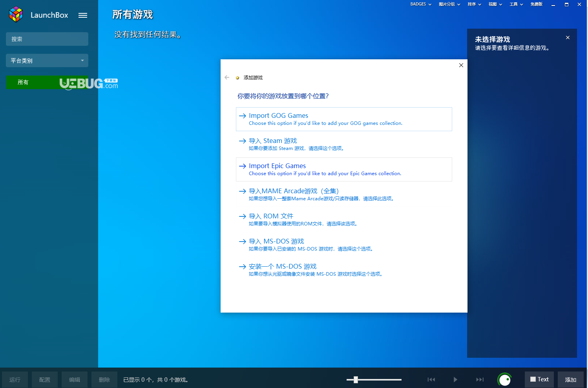Choose 导入 Steam 游戏 option
588x388 pixels.
pyautogui.click(x=344, y=144)
